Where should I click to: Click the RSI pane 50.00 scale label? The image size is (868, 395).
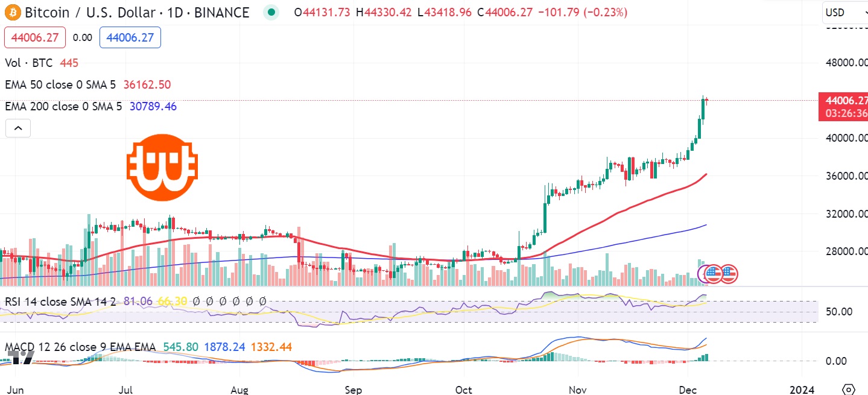839,312
